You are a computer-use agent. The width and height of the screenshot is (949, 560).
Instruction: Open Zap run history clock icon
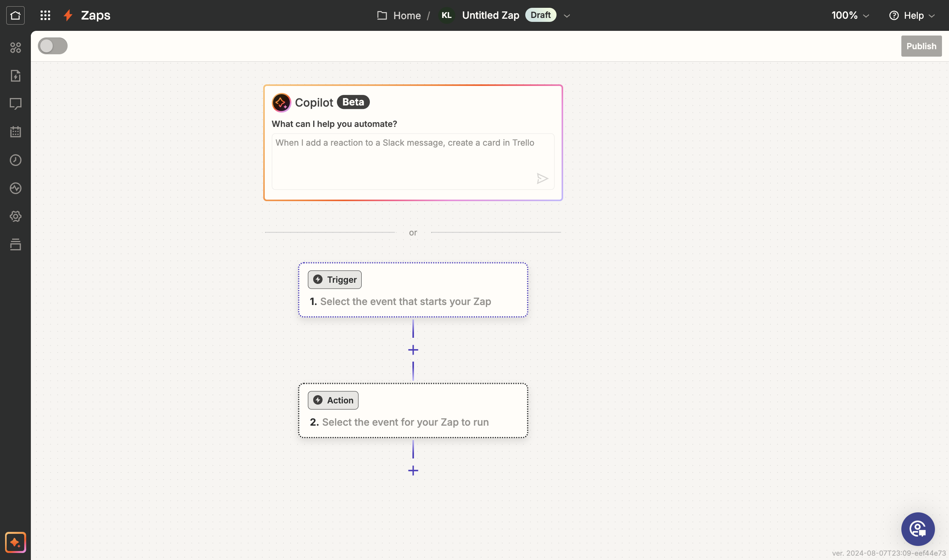(x=15, y=160)
